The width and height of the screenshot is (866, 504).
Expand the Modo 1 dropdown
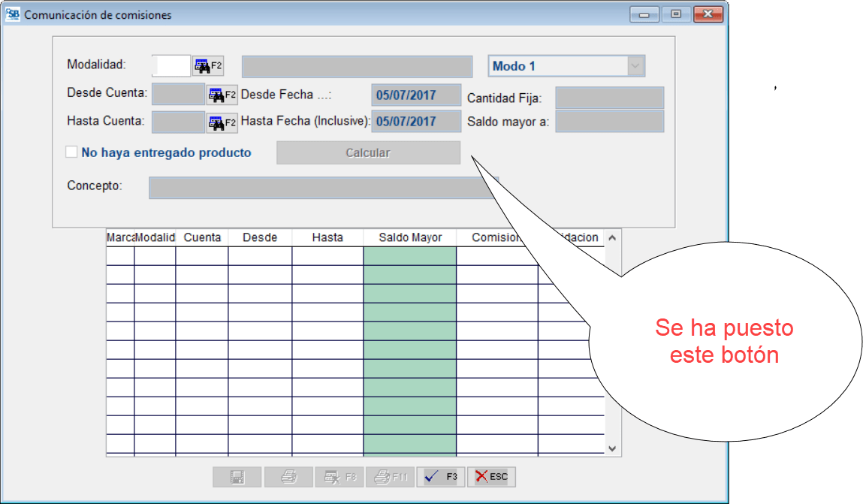coord(635,66)
